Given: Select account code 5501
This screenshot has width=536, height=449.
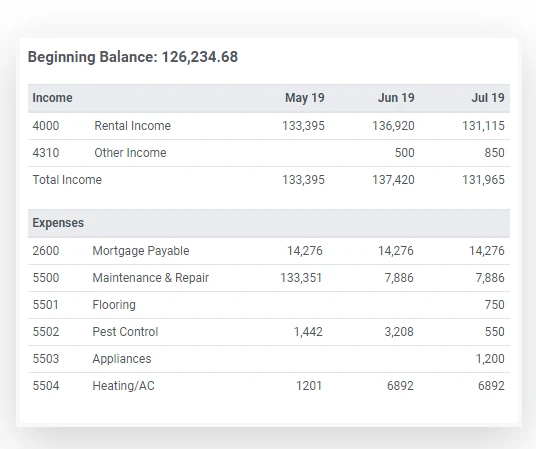Looking at the screenshot, I should point(45,305).
